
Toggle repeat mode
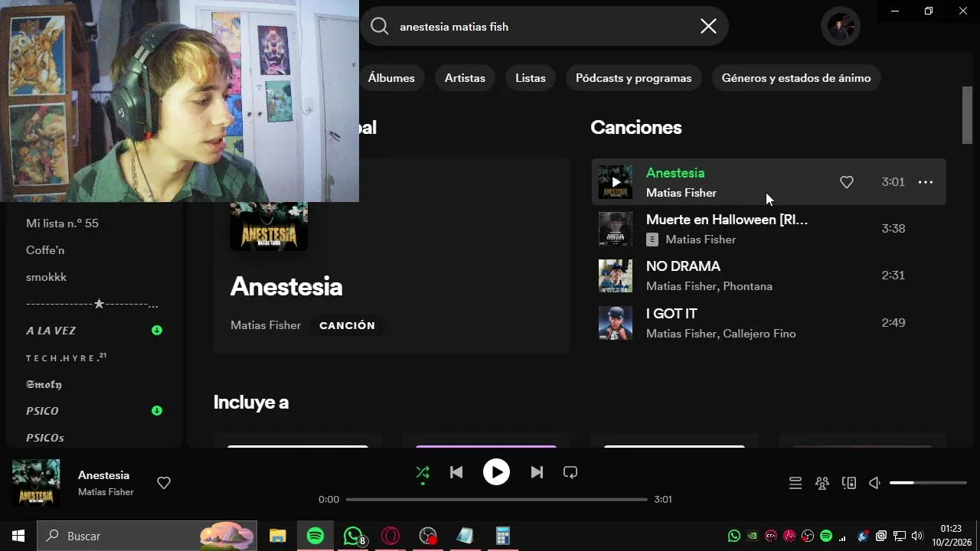(570, 473)
